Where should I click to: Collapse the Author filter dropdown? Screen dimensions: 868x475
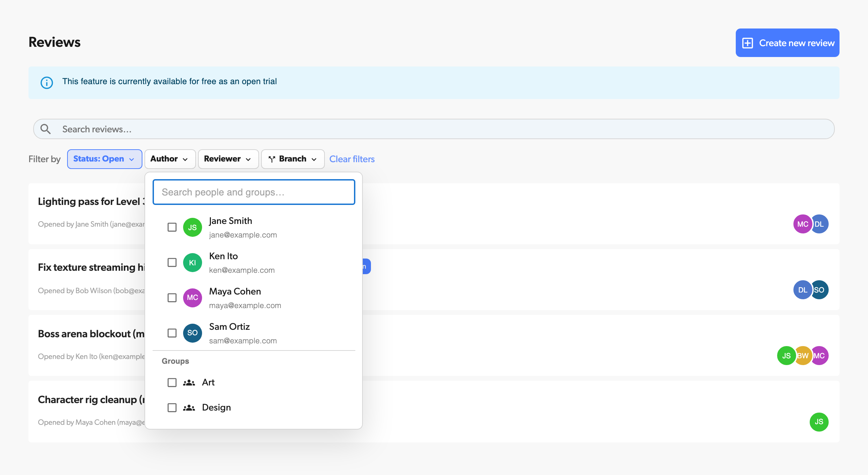tap(170, 159)
